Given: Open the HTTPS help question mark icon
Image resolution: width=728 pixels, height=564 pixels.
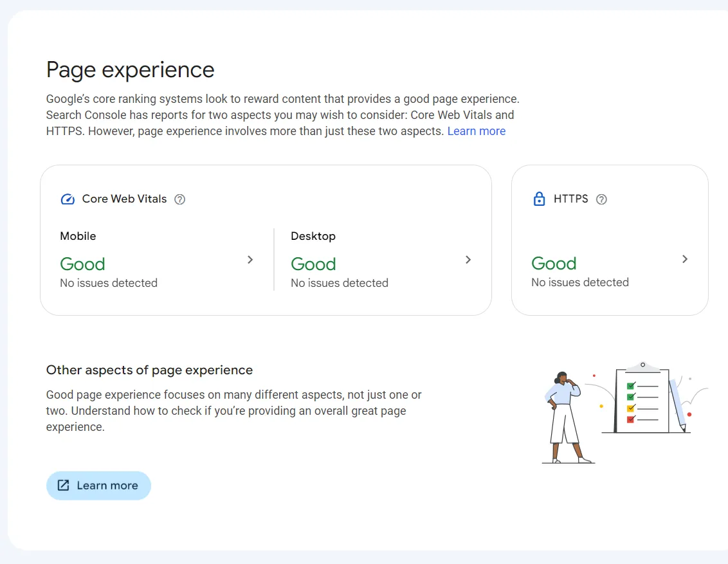Looking at the screenshot, I should pos(601,199).
